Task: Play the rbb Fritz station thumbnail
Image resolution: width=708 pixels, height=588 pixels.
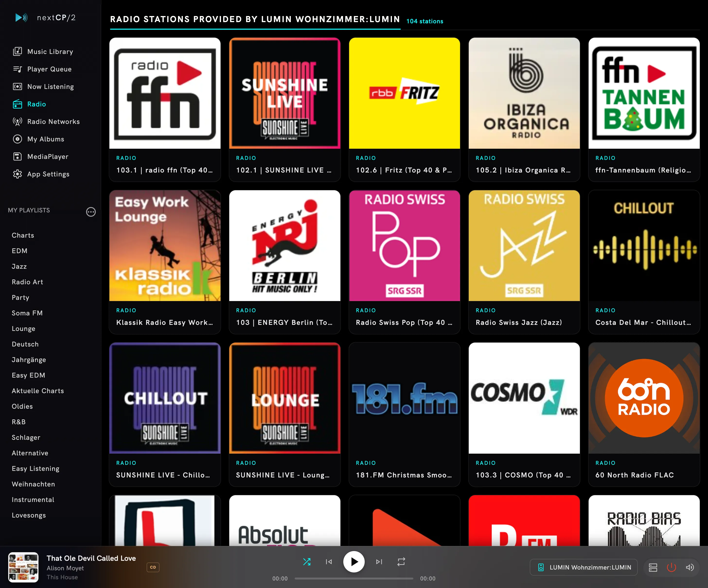Action: click(405, 93)
